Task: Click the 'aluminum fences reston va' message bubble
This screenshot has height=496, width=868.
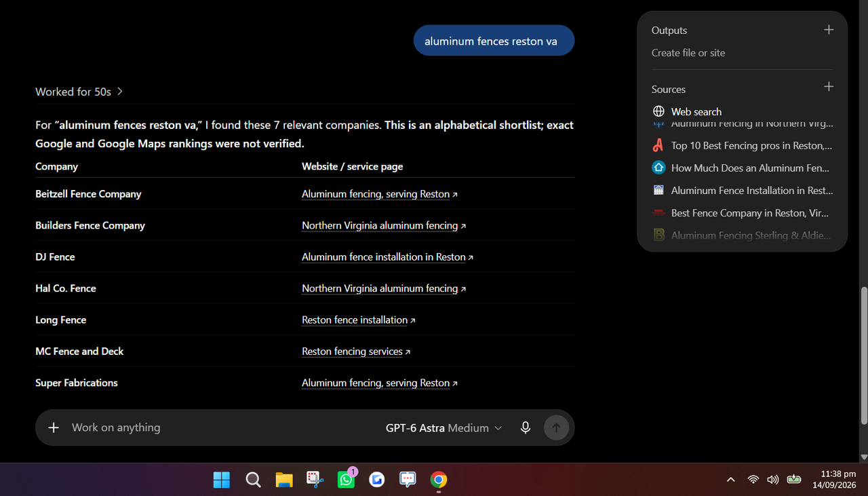Action: coord(494,41)
